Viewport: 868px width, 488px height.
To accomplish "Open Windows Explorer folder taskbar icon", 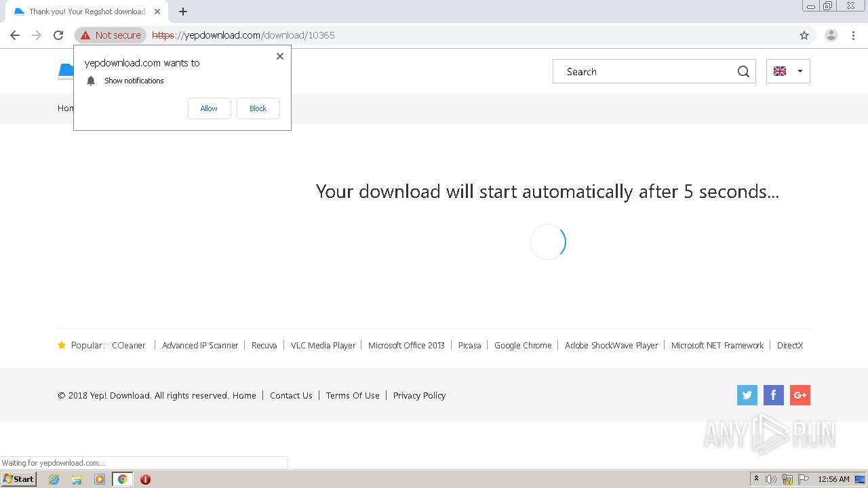I will (x=77, y=479).
